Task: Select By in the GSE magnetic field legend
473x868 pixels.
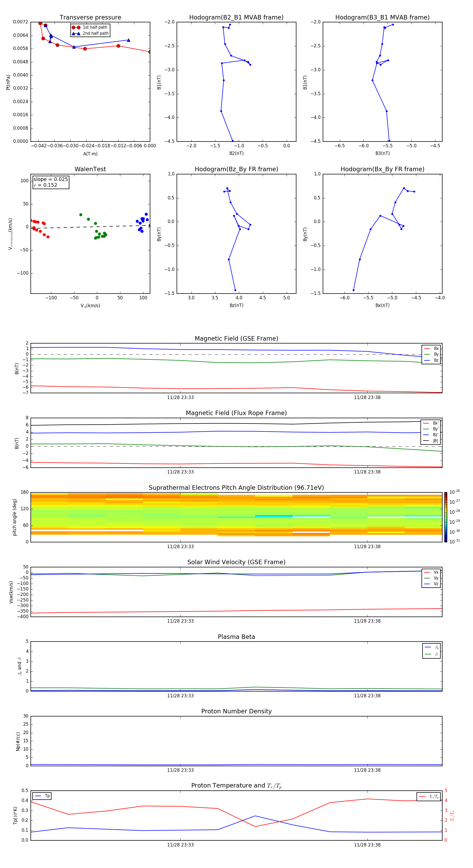Action: (431, 354)
